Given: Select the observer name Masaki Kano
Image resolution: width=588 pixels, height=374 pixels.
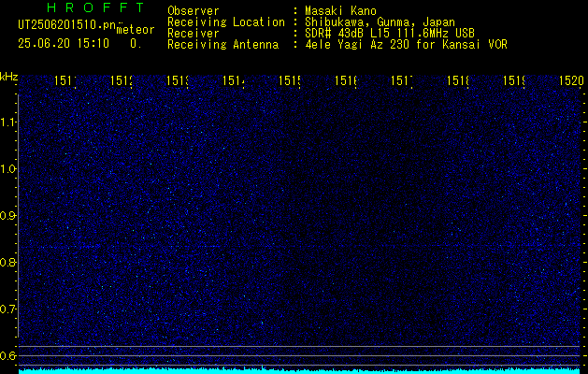Looking at the screenshot, I should tap(340, 11).
